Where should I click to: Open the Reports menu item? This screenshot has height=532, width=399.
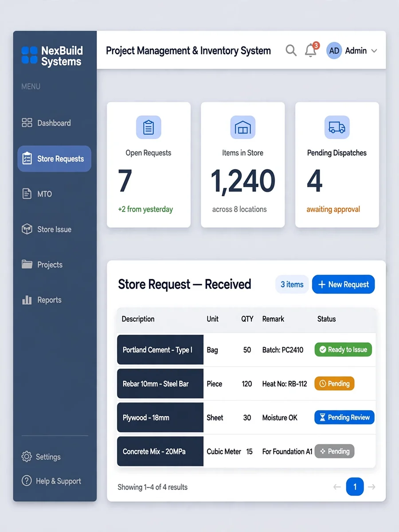click(x=54, y=300)
